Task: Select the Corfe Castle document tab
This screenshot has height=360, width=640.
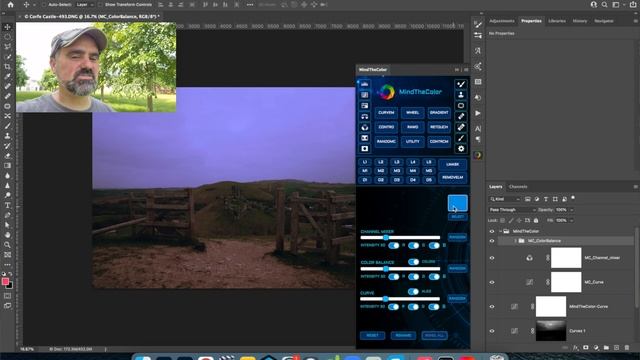Action: 91,17
